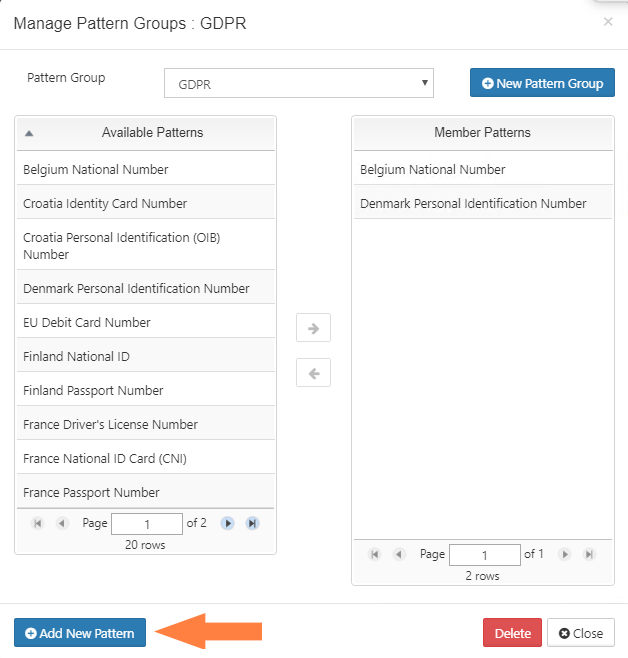
Task: Jump to last page of Member Patterns
Action: click(x=589, y=554)
